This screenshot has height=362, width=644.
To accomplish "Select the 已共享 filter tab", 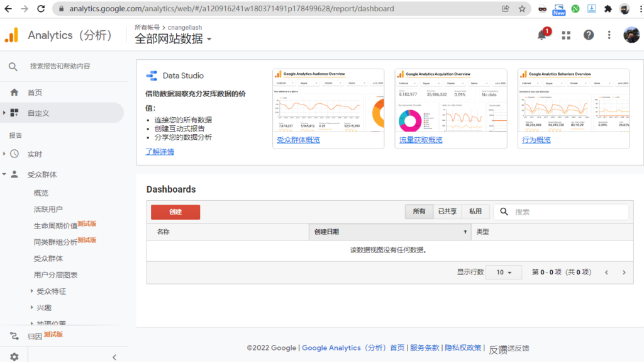I will (447, 211).
